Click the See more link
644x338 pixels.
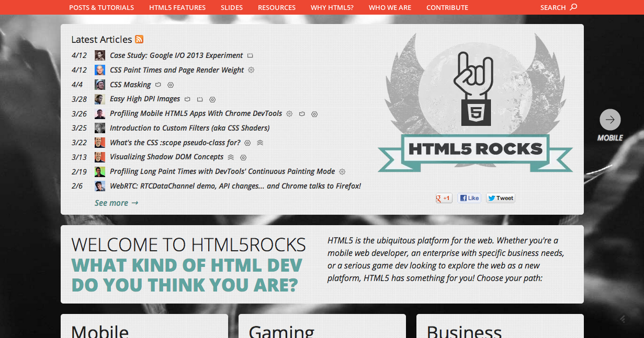pyautogui.click(x=117, y=203)
